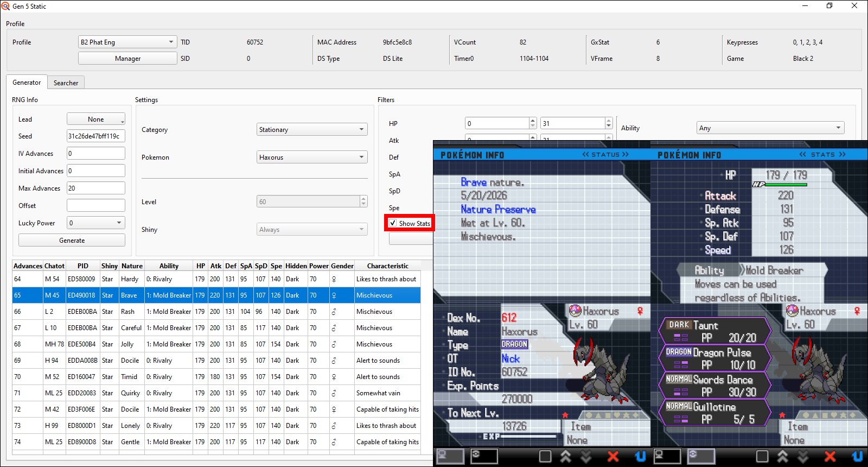Image resolution: width=868 pixels, height=467 pixels.
Task: Select highlighted row with PID ED490018
Action: click(216, 295)
